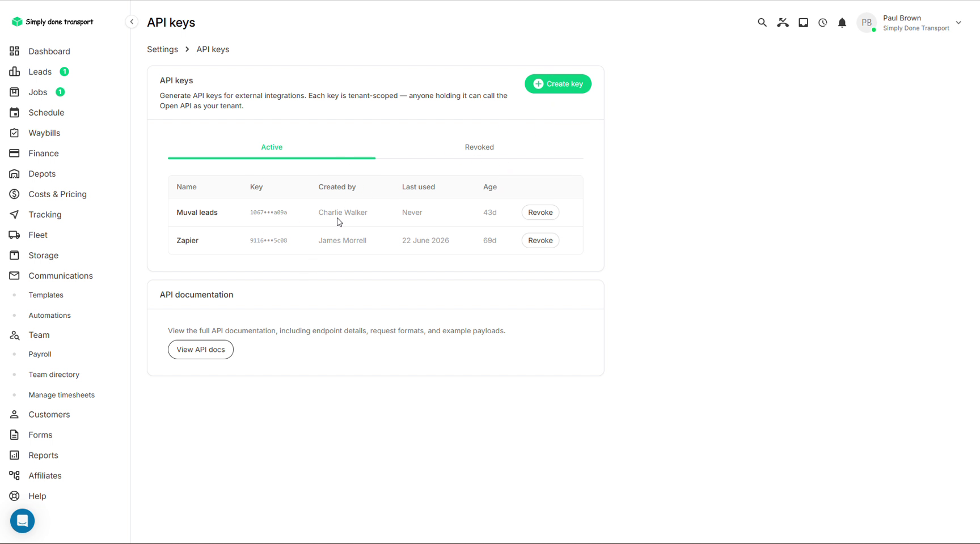Open the tablet icon in header
Viewport: 980px width, 544px height.
coord(803,23)
